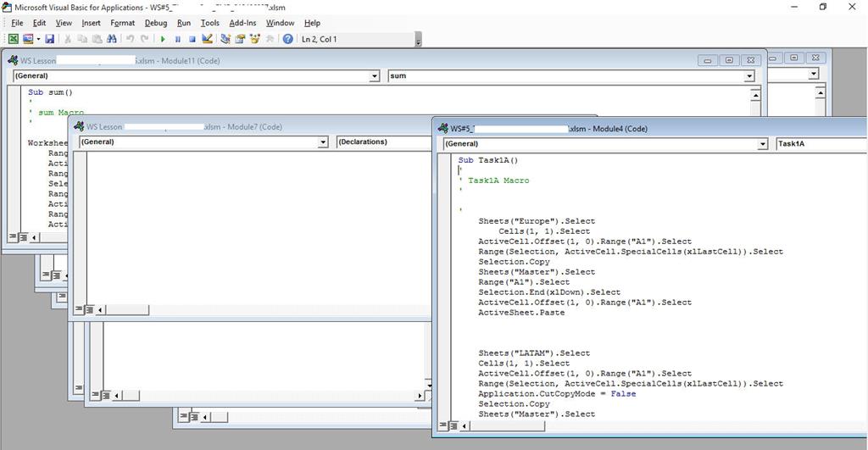Expand the (General) object dropdown in Module7
The width and height of the screenshot is (868, 450).
(x=323, y=142)
